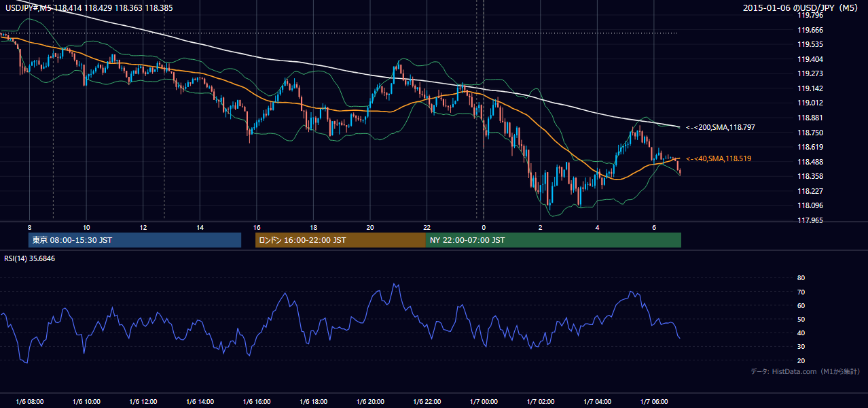Click the chart title '2015-01-06 のUSD/JPY (M5)'
This screenshot has width=868, height=408.
point(801,8)
